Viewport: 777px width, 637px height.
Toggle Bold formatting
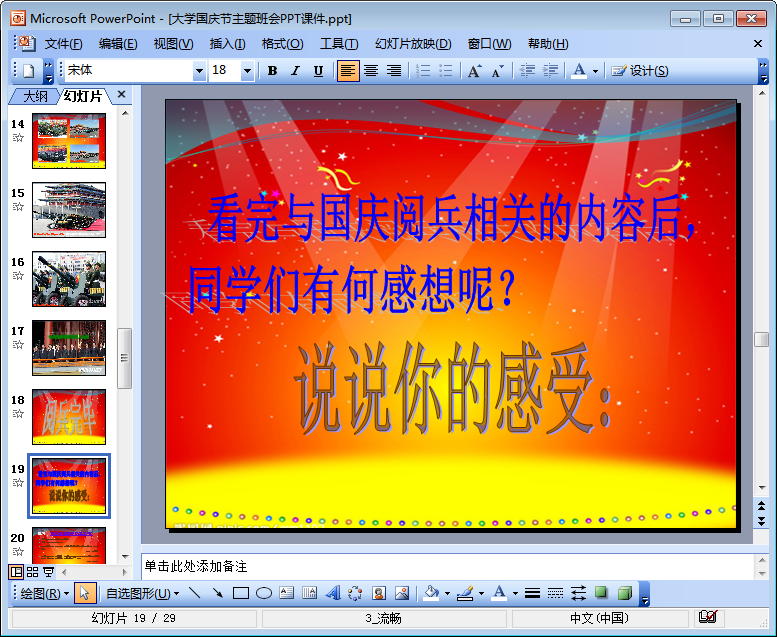click(272, 71)
